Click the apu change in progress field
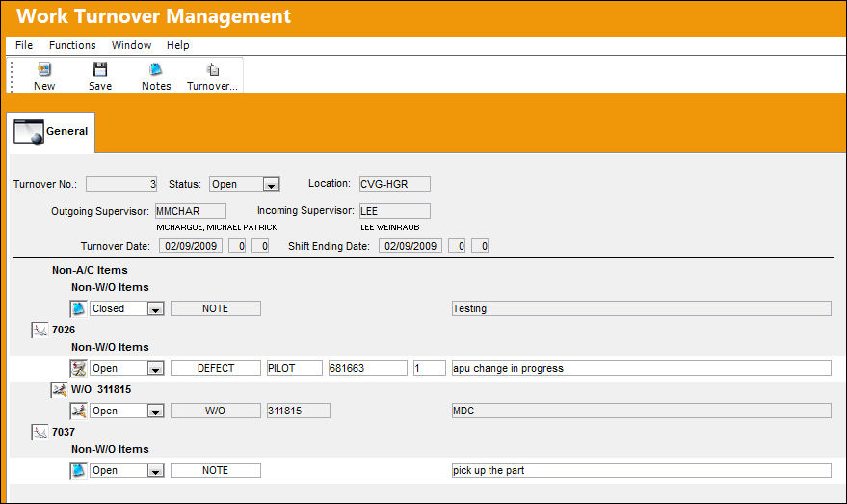This screenshot has width=847, height=504. [x=641, y=368]
